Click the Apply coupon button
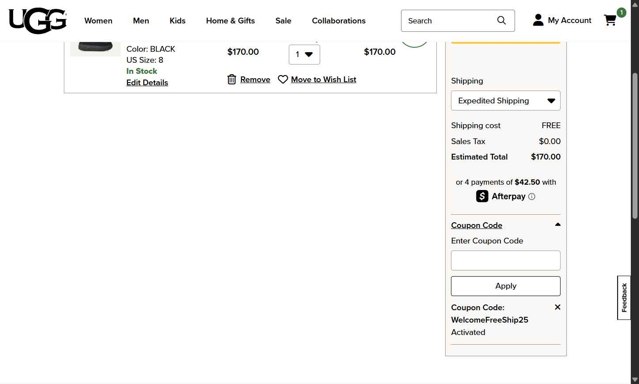Viewport: 639px width, 384px height. 506,286
